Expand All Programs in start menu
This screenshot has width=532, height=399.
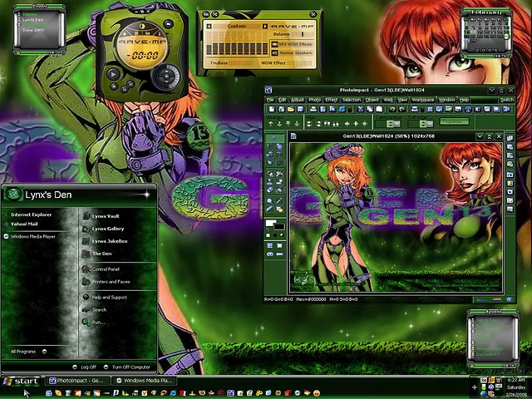(x=28, y=352)
